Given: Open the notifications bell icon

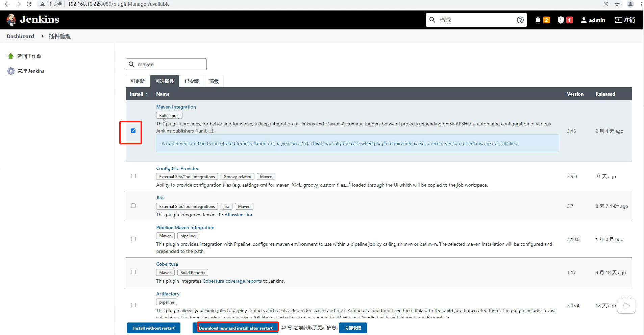Looking at the screenshot, I should pyautogui.click(x=538, y=20).
